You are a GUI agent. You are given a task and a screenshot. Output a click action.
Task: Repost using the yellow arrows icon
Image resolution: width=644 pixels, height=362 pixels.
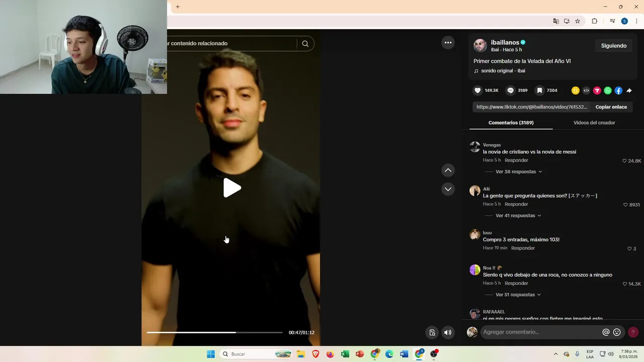coord(576,90)
